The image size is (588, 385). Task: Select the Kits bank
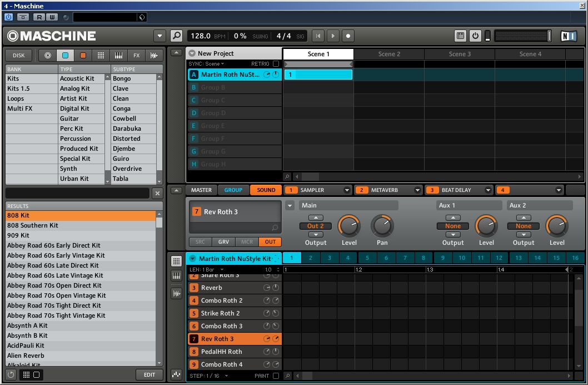(32, 78)
